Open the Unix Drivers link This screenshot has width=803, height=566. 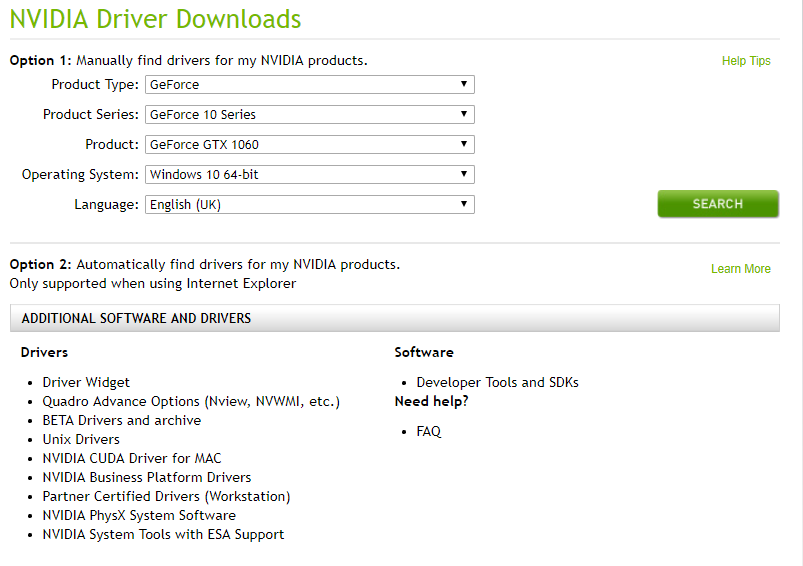(81, 439)
